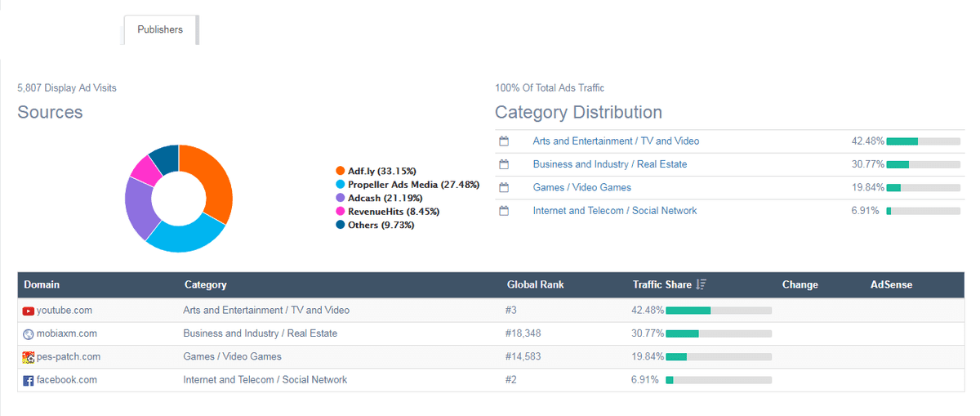
Task: Click the purple Adcash legend dot
Action: 340,198
